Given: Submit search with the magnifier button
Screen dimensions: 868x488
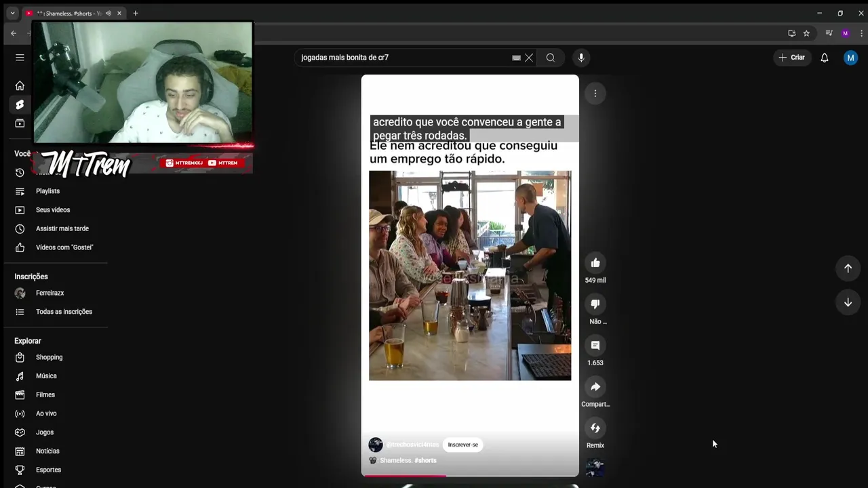Looking at the screenshot, I should (x=551, y=58).
